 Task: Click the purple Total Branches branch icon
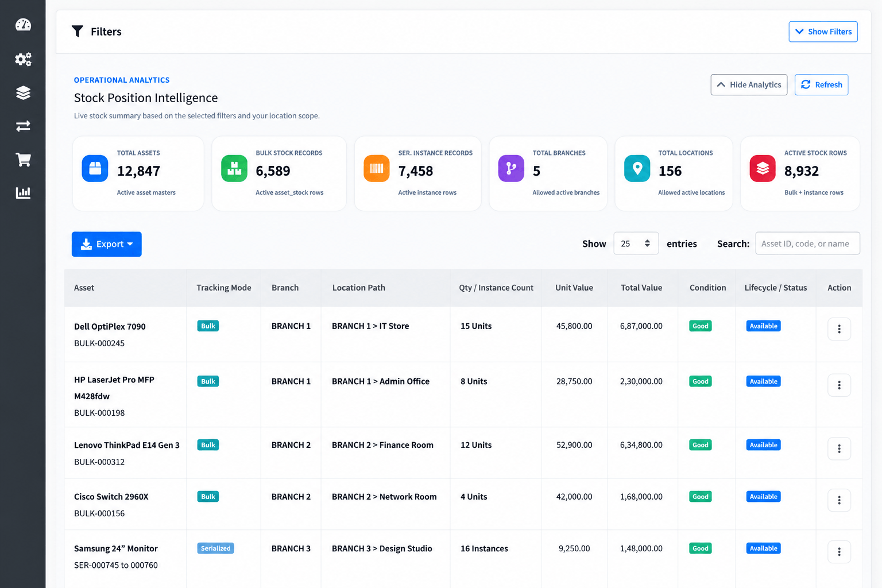tap(511, 169)
